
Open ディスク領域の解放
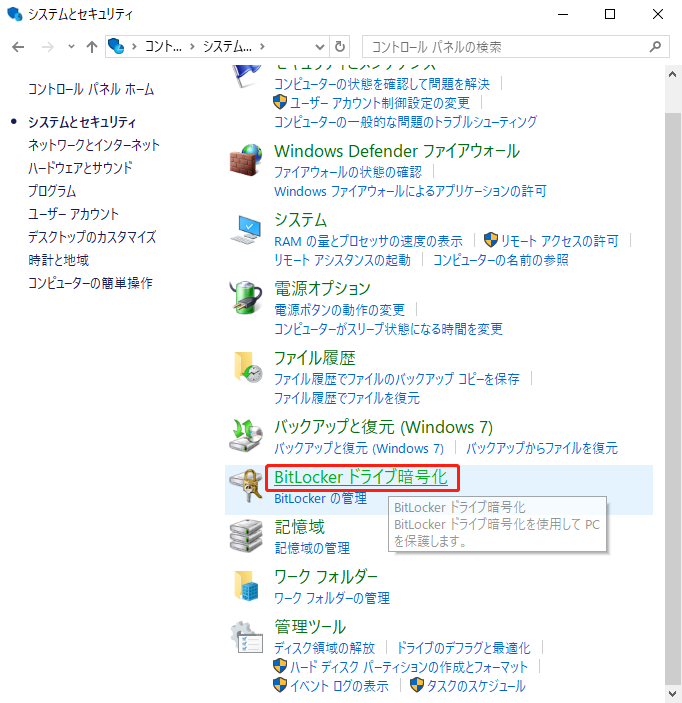(324, 648)
